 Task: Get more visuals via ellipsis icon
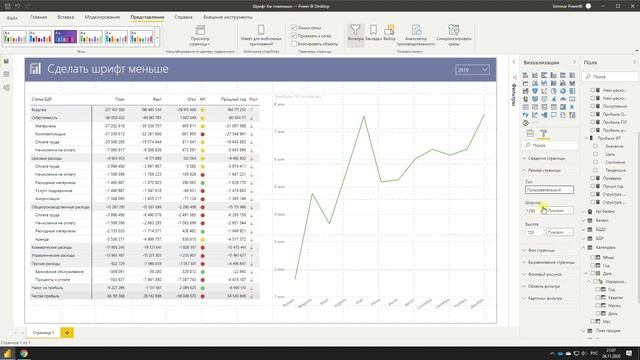pos(535,123)
